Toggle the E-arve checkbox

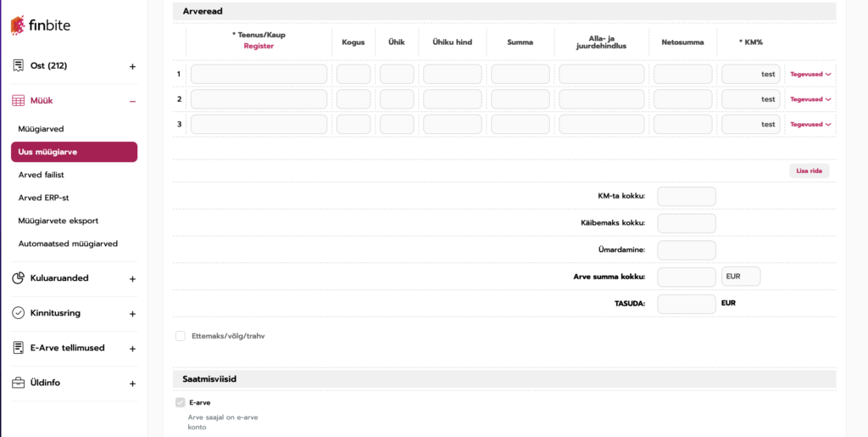tap(181, 402)
